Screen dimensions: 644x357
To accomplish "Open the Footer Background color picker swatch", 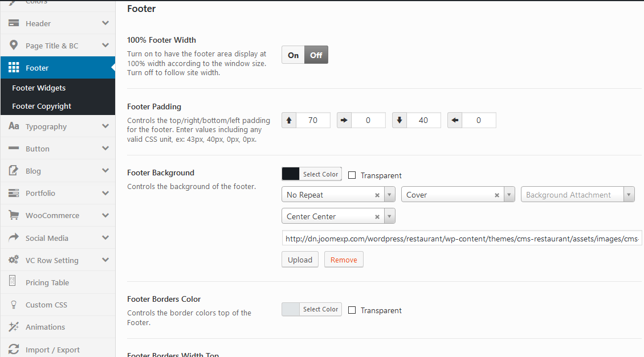I will click(291, 174).
